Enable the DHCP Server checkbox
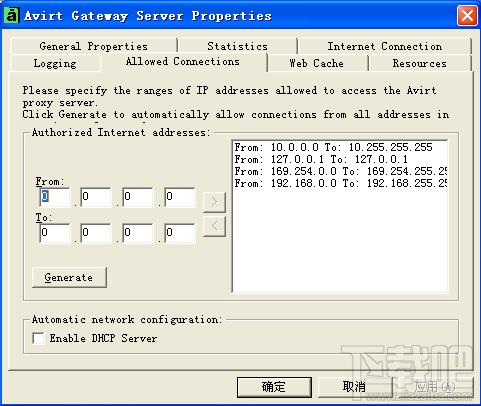The height and width of the screenshot is (406, 481). click(x=38, y=338)
